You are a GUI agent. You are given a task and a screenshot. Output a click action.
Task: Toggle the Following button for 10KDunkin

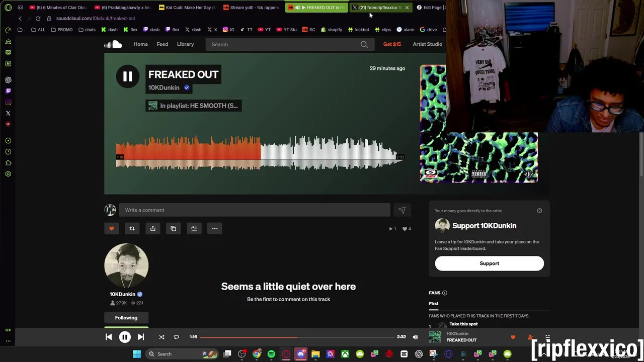(x=126, y=318)
